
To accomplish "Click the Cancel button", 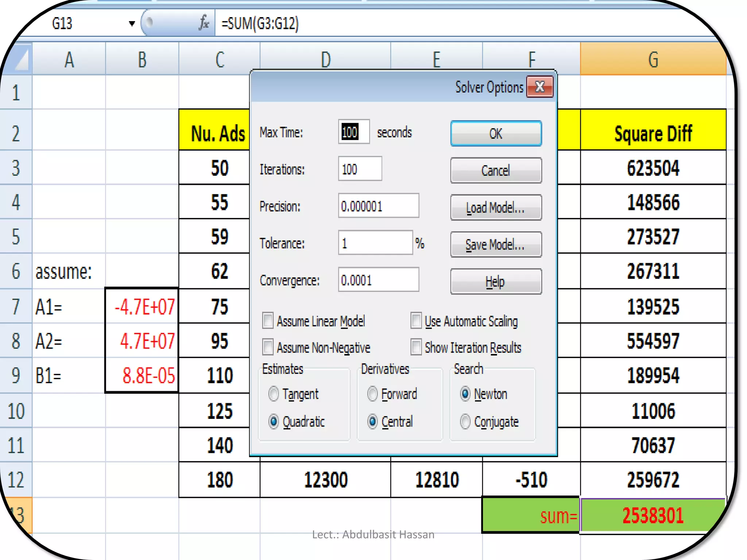I will click(496, 170).
